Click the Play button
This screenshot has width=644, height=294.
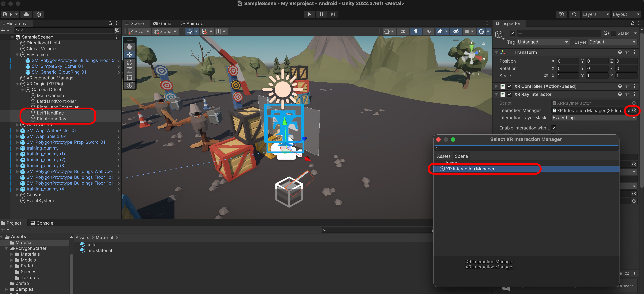point(309,14)
